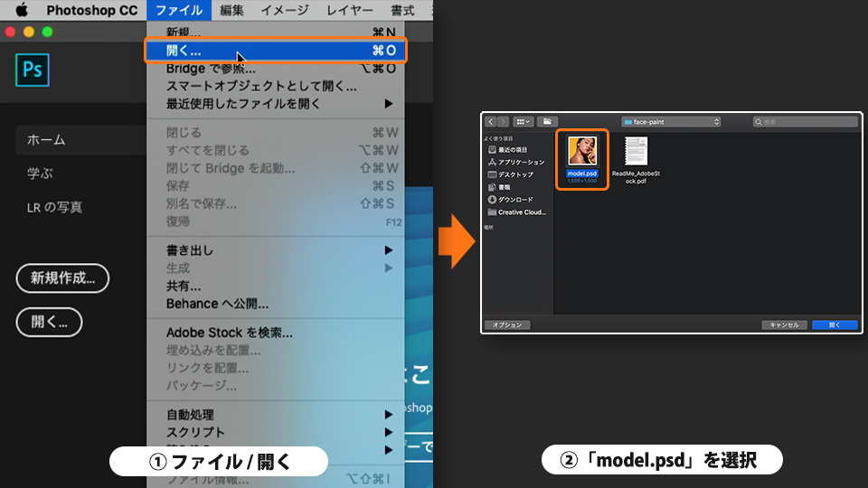Open icon view options dropdown in dialog
The width and height of the screenshot is (868, 488).
pos(524,122)
